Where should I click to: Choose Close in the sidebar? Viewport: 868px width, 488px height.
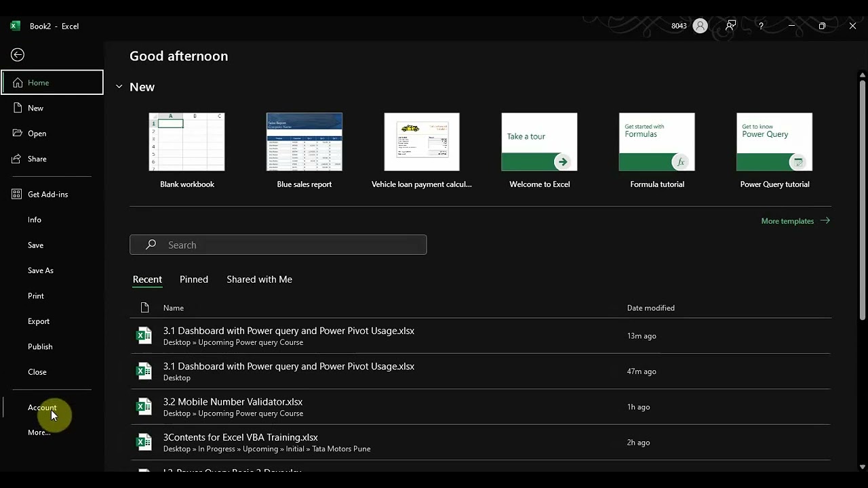pos(37,372)
